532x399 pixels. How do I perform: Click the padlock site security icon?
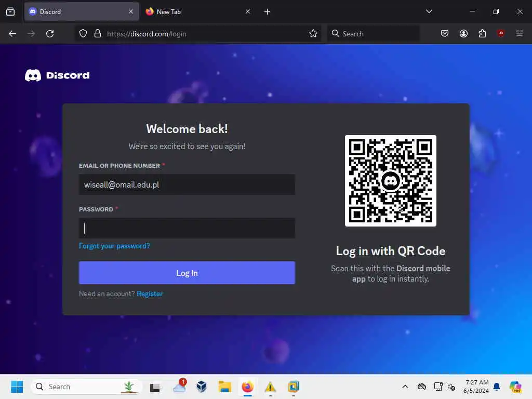[x=97, y=34]
